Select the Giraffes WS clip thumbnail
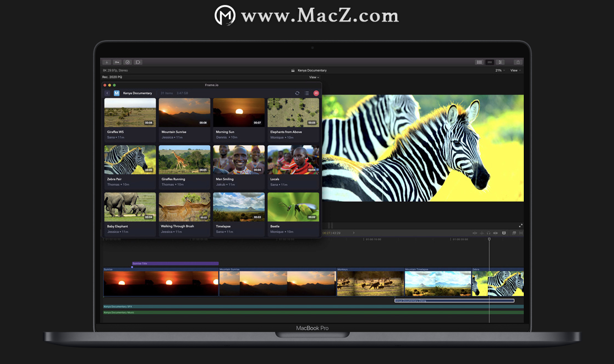The height and width of the screenshot is (364, 614). tap(130, 113)
